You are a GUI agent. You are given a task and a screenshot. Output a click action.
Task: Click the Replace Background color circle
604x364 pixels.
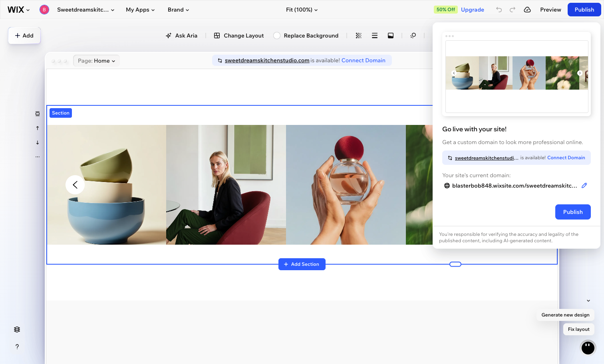(277, 36)
